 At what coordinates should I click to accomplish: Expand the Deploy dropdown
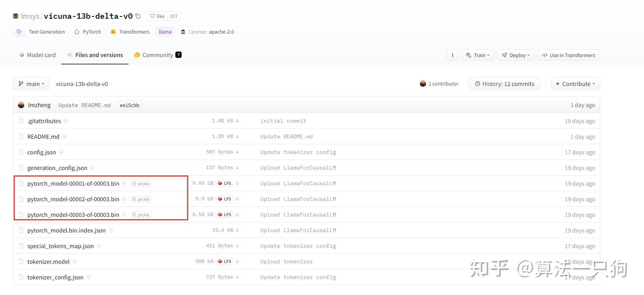[516, 55]
